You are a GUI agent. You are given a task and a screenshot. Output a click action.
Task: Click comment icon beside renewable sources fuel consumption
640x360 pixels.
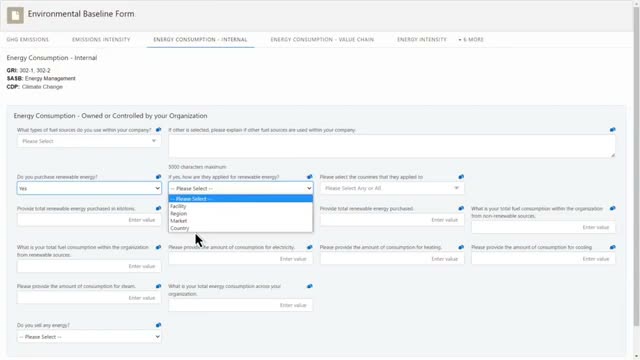tap(158, 247)
